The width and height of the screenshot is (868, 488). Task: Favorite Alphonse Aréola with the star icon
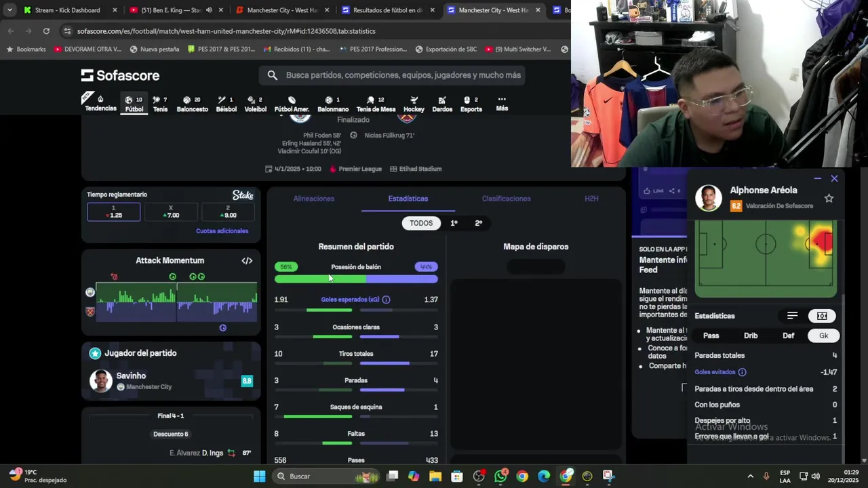[829, 198]
